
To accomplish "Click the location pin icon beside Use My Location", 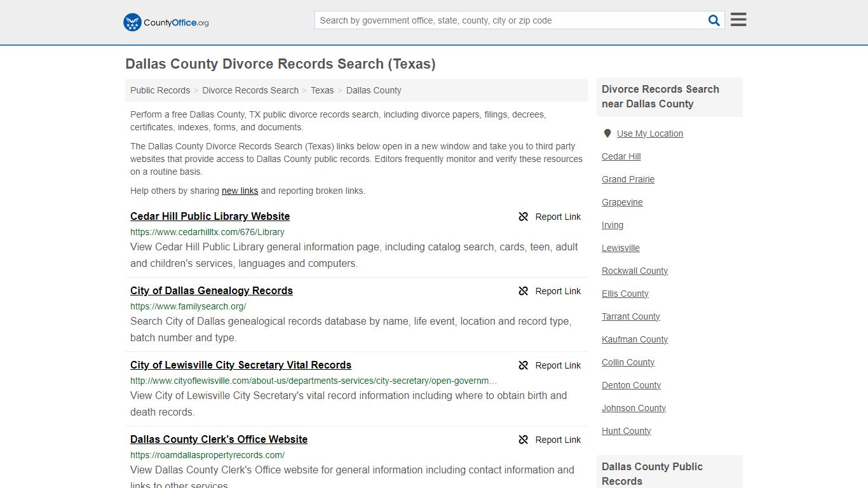I will click(x=607, y=133).
